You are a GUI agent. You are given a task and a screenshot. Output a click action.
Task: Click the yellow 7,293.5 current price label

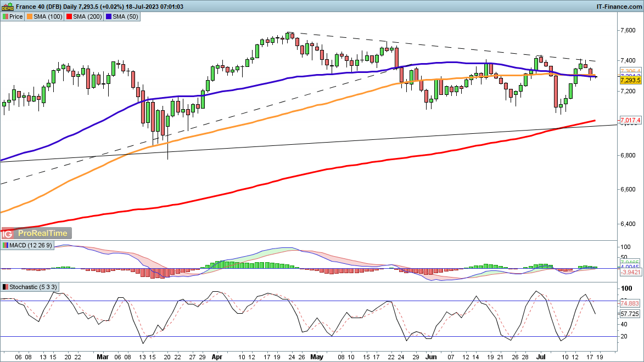(x=630, y=80)
